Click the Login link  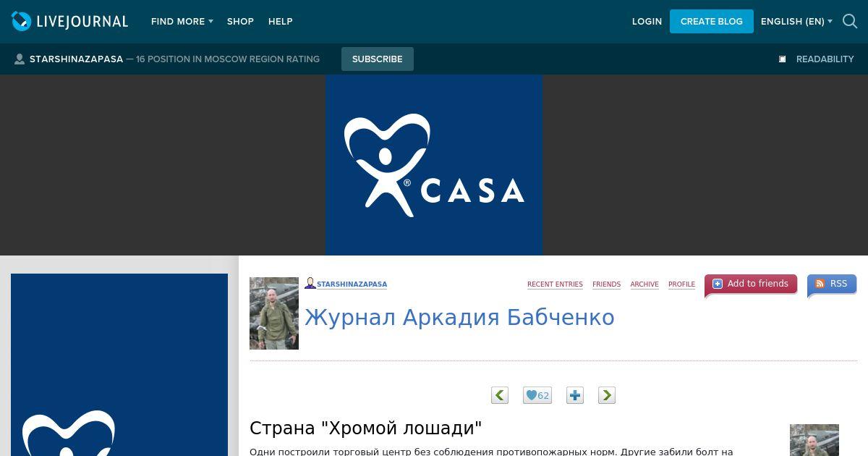click(x=647, y=22)
